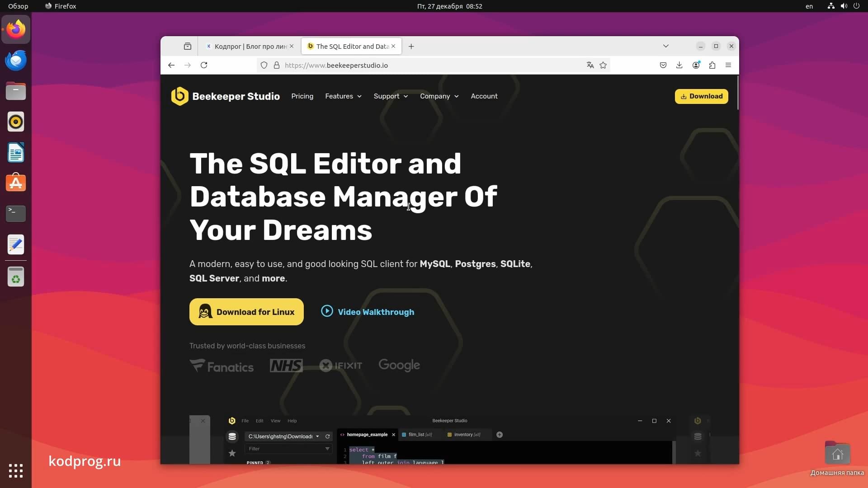Open database path dropdown in app preview

[x=317, y=436]
